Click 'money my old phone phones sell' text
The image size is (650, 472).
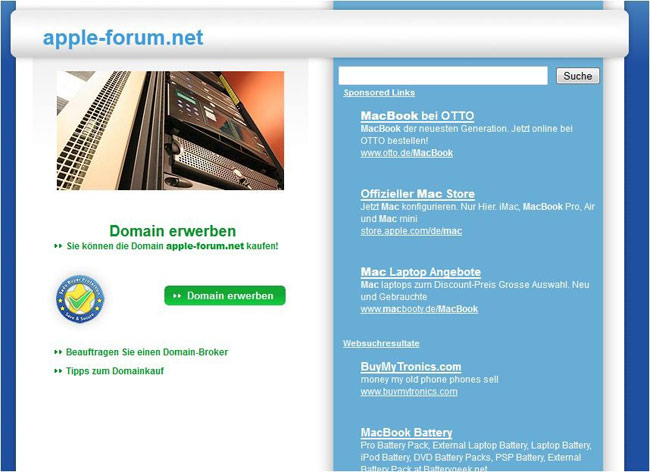coord(429,380)
